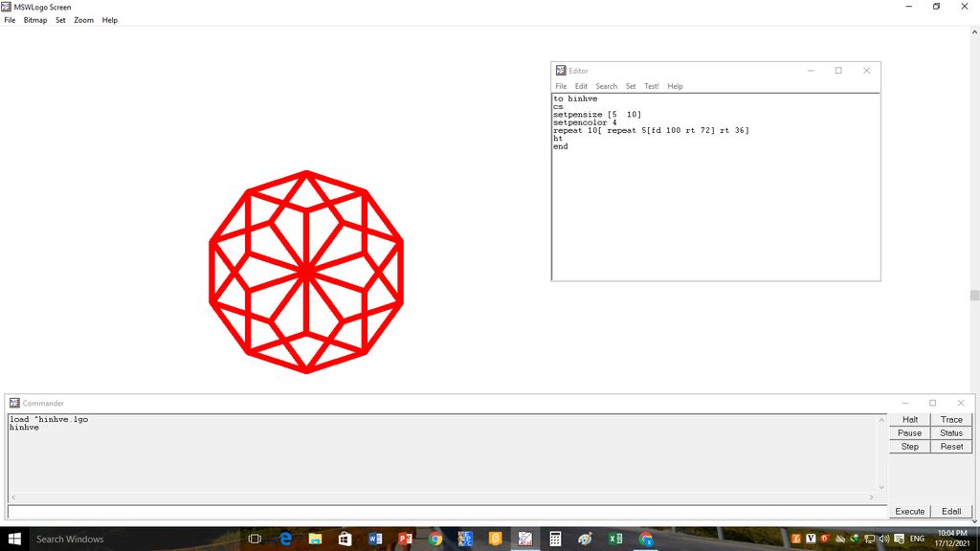Maximize the Editor window
This screenshot has width=980, height=551.
pos(838,71)
